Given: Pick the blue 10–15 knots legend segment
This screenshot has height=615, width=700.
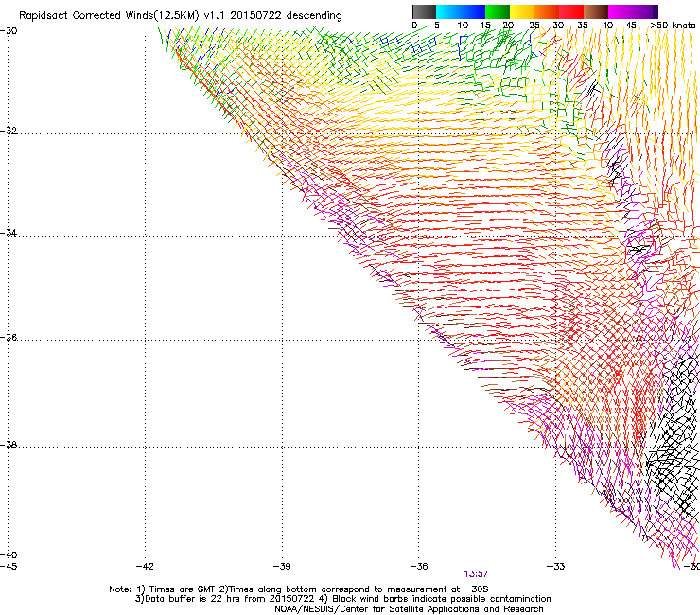Looking at the screenshot, I should pos(473,11).
